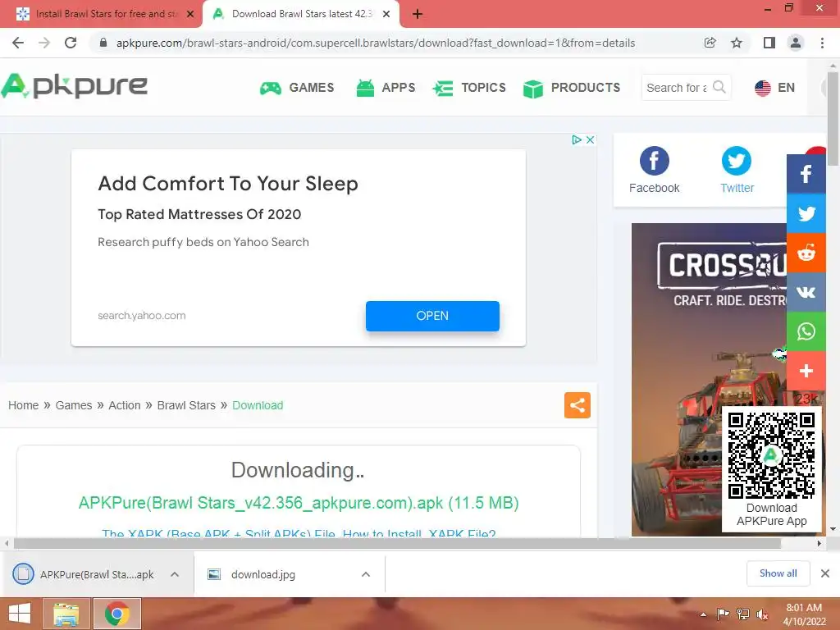The width and height of the screenshot is (840, 630).
Task: Click the APKPure Brawl Stars apk file link
Action: 299,503
